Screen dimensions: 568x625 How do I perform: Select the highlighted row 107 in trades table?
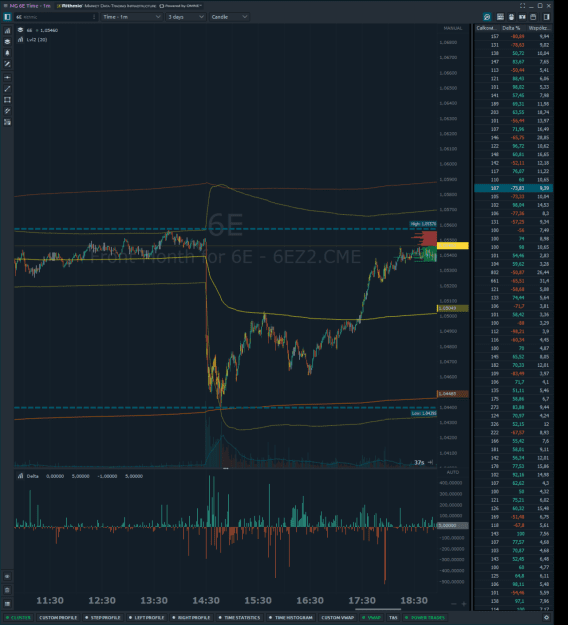pyautogui.click(x=513, y=188)
